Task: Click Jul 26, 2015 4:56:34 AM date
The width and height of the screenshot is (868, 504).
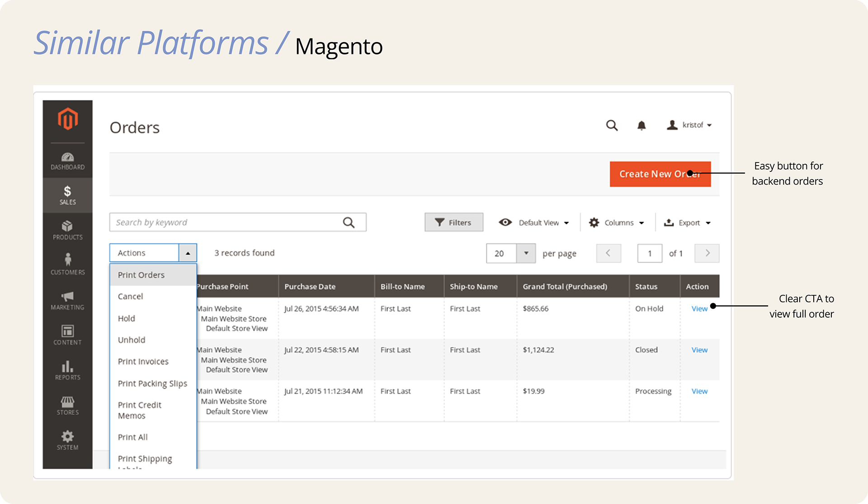Action: [x=321, y=309]
